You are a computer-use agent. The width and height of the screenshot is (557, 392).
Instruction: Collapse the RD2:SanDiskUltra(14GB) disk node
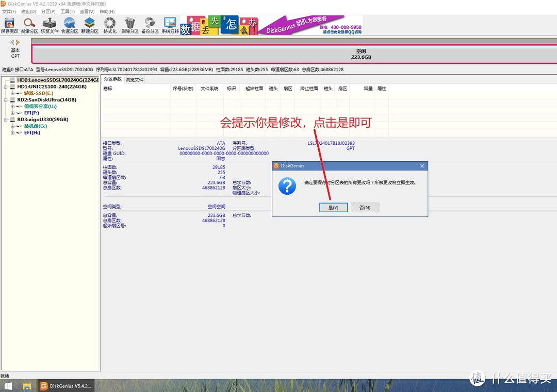tap(6, 100)
